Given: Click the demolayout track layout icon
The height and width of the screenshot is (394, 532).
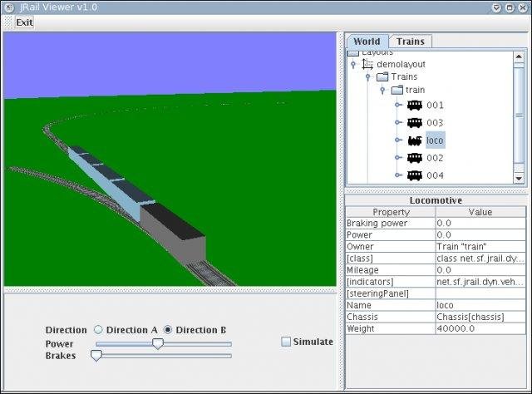Looking at the screenshot, I should pos(367,64).
